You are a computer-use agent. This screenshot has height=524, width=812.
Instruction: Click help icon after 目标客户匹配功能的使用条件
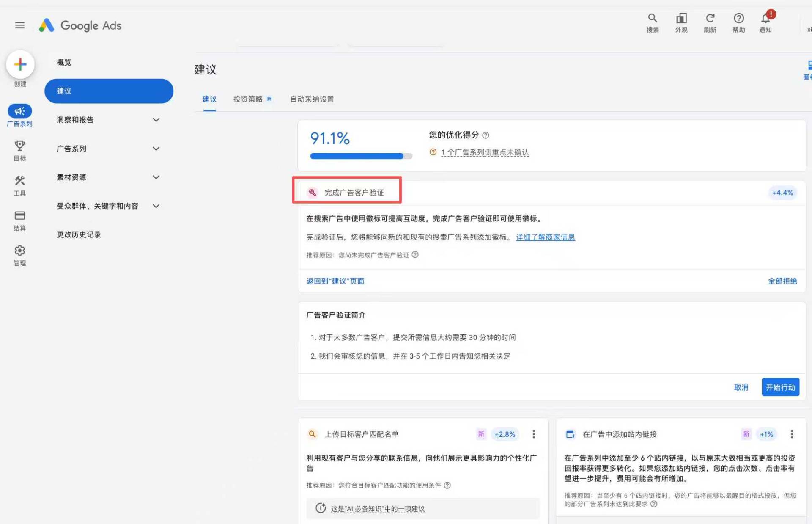point(447,485)
